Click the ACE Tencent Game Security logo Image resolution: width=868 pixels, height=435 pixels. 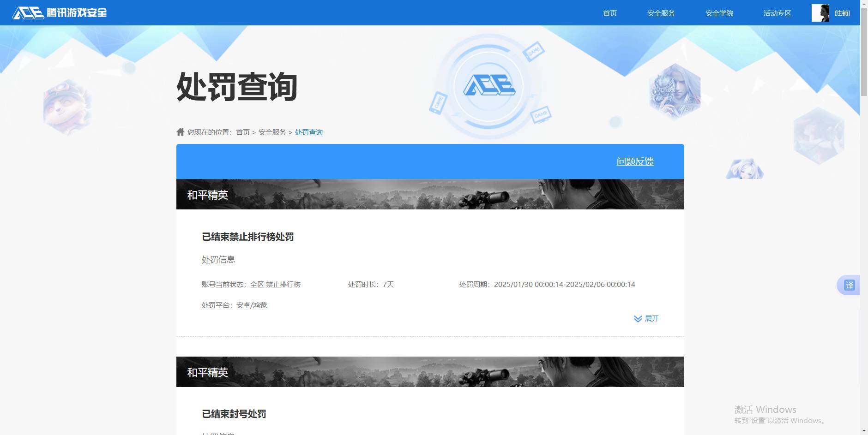tap(60, 12)
